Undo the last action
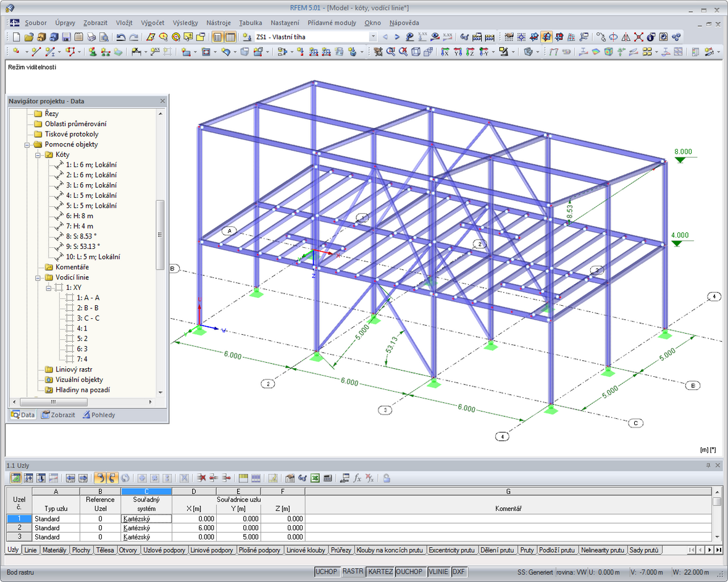 click(120, 37)
